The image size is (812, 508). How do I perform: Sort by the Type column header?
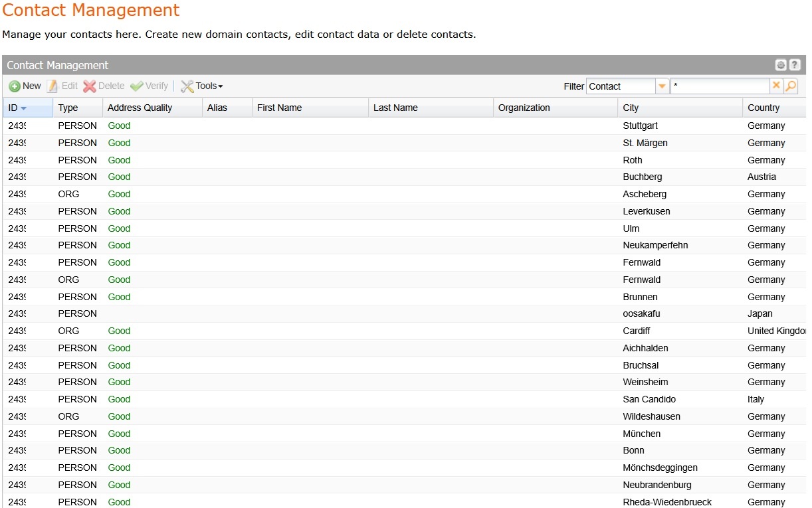point(78,108)
